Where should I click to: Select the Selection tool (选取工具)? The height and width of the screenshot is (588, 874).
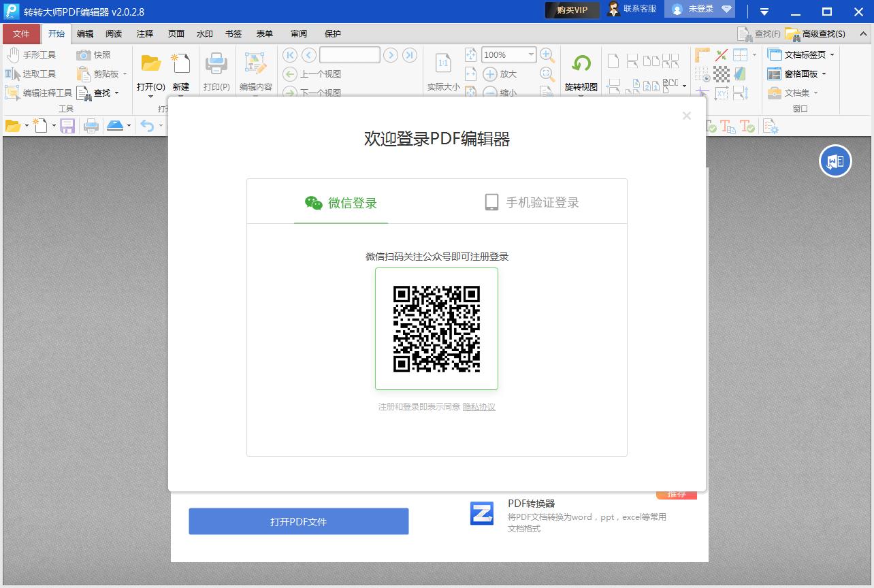click(31, 73)
